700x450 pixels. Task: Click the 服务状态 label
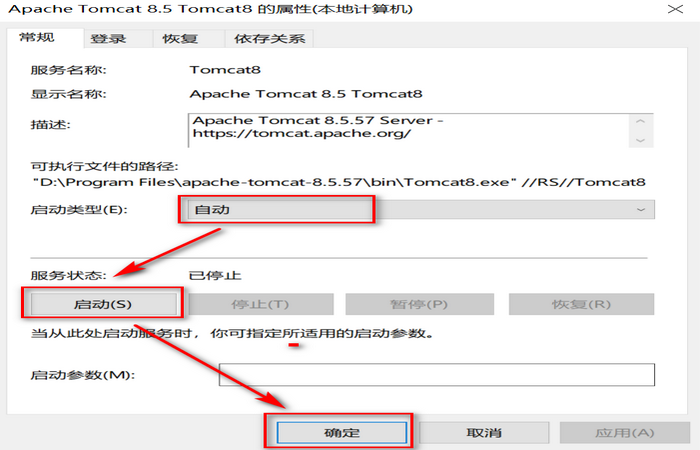tap(68, 275)
